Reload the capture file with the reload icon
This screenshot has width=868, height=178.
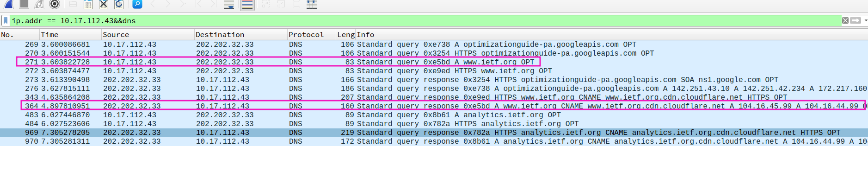(119, 5)
